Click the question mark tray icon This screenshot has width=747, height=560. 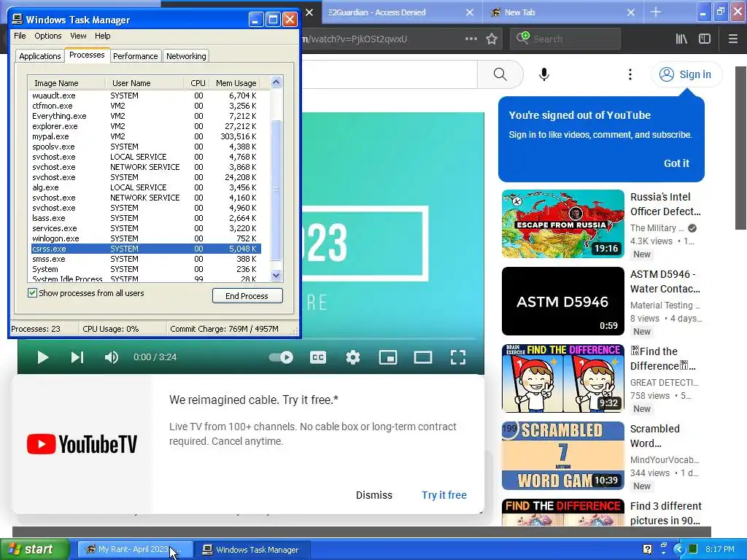tap(648, 549)
